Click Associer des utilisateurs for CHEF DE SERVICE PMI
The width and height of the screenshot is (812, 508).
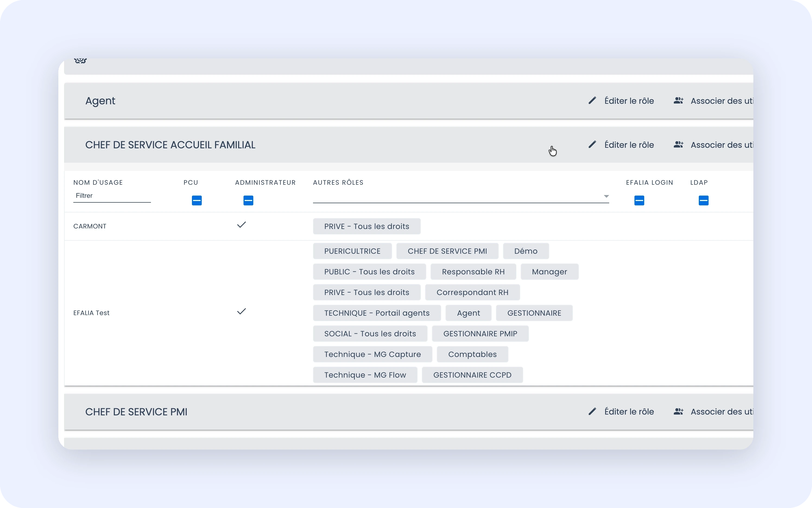(722, 412)
